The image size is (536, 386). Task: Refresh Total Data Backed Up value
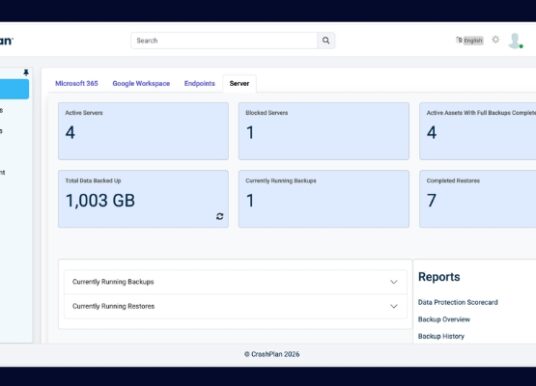(x=220, y=216)
